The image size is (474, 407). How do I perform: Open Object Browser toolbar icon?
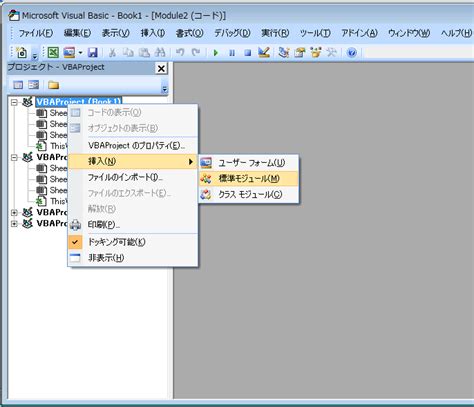tap(316, 52)
